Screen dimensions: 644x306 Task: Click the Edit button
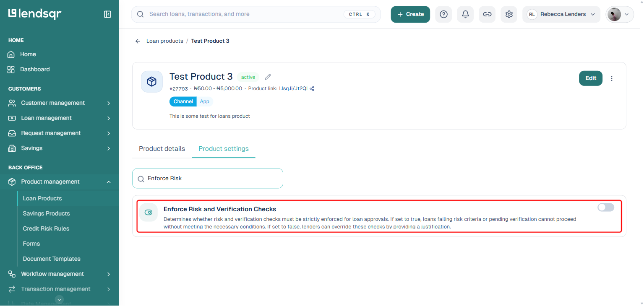pyautogui.click(x=591, y=78)
